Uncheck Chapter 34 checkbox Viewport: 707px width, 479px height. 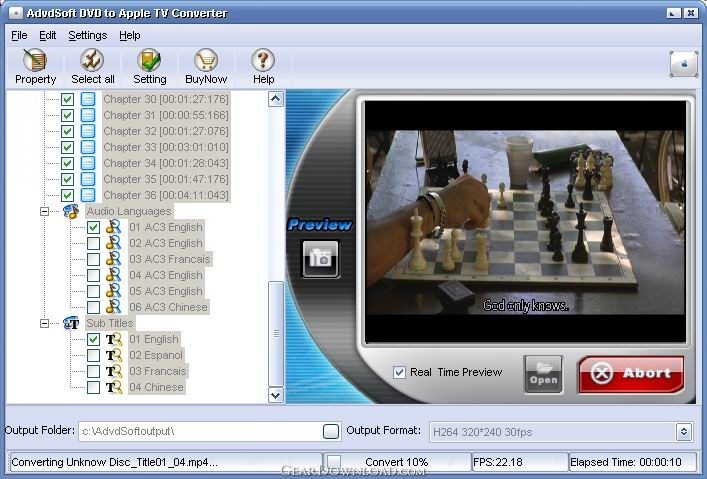click(x=67, y=163)
